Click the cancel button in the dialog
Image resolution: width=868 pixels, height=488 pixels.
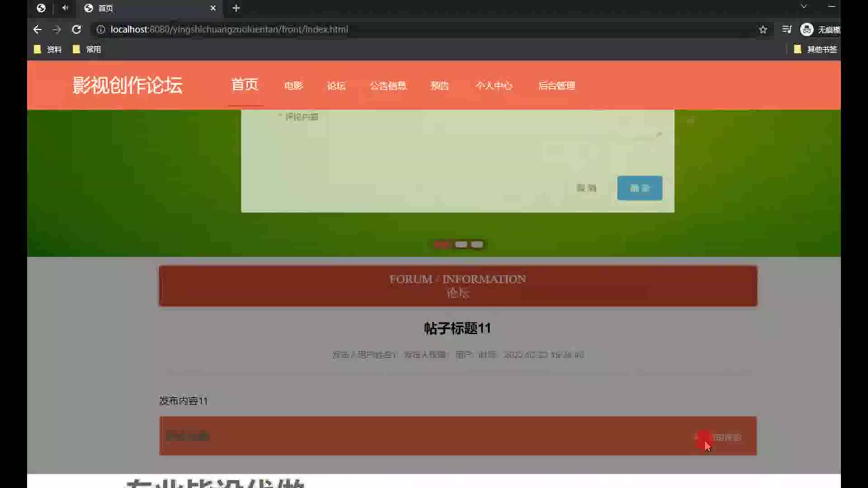(x=586, y=188)
